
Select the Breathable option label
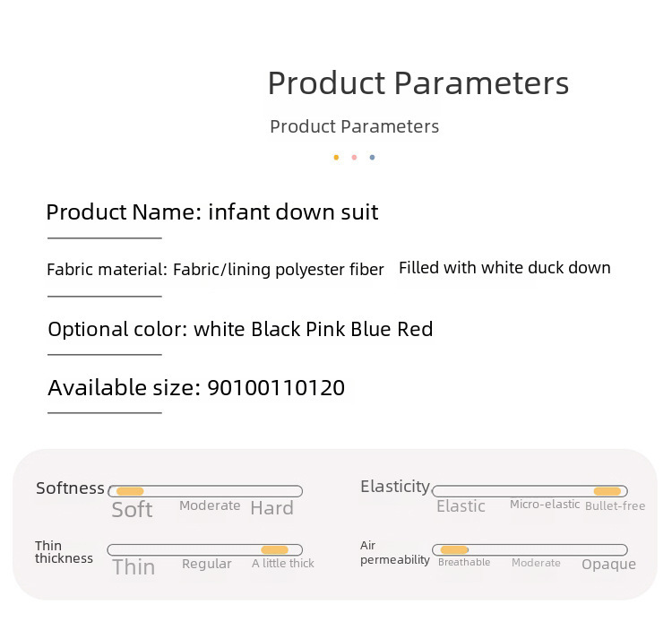click(464, 563)
